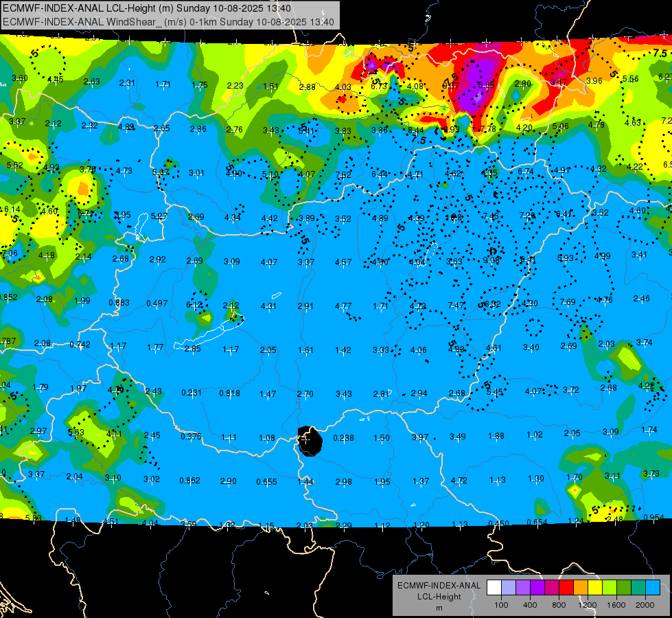Click the wind shear value 0.497
This screenshot has height=618, width=672.
point(157,304)
